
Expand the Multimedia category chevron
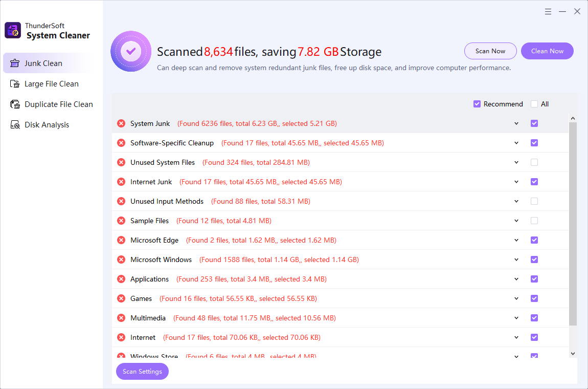click(516, 318)
